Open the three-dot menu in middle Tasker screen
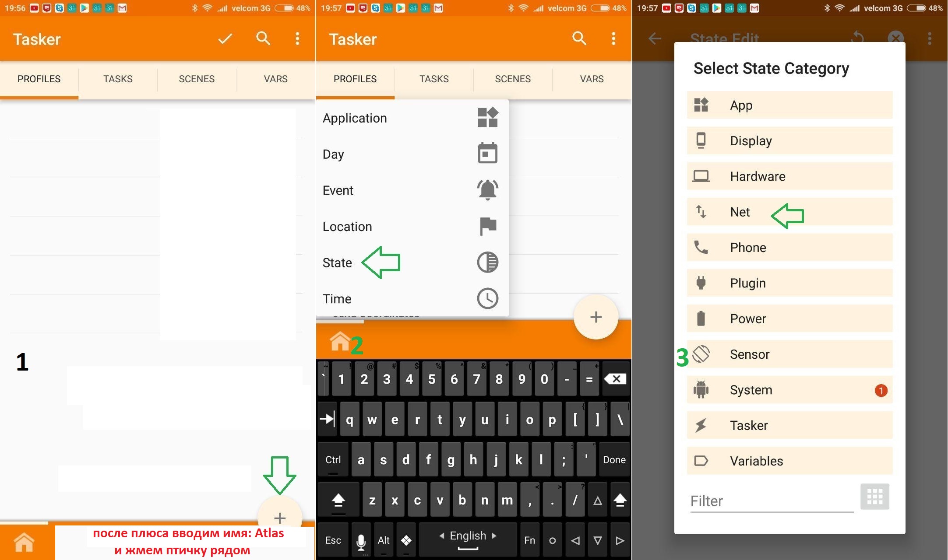Screen dimensions: 948x560 click(x=613, y=38)
